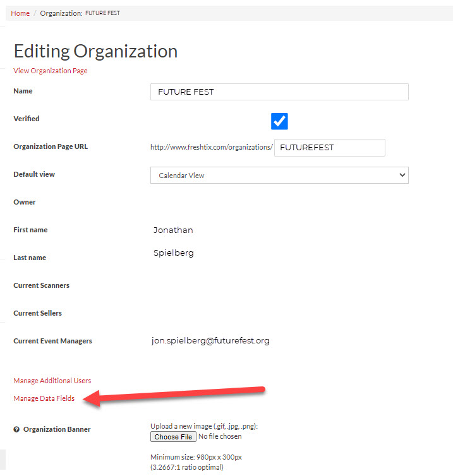
Task: Click the Organization Banner label text
Action: pos(57,429)
